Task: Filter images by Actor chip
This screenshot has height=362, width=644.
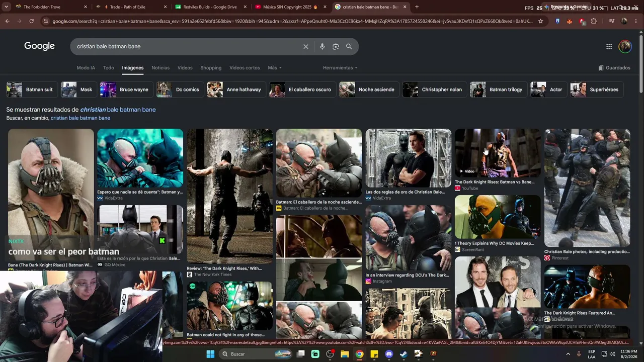Action: [x=548, y=89]
